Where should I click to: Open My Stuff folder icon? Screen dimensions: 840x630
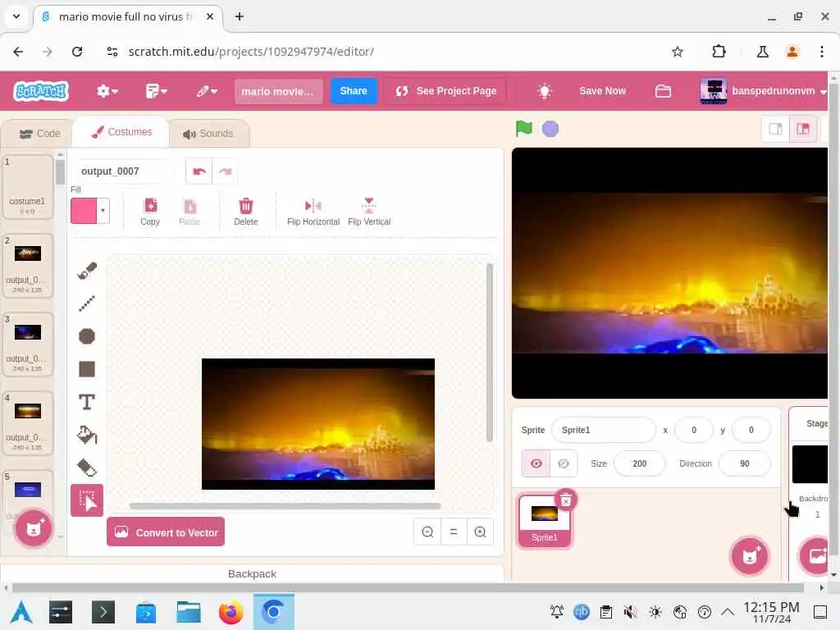(663, 91)
